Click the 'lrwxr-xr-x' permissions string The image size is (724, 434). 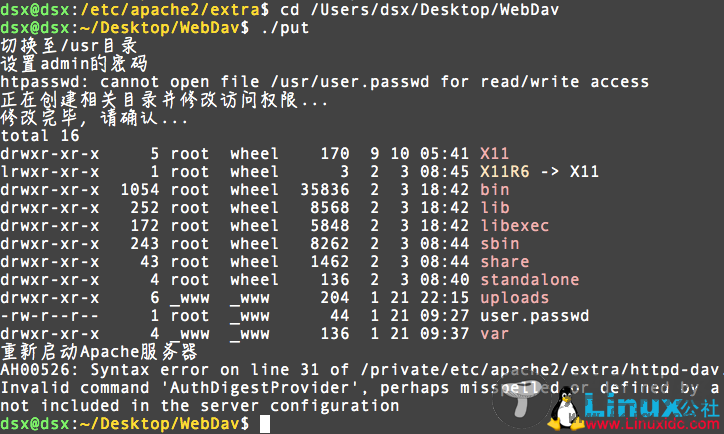tap(50, 171)
